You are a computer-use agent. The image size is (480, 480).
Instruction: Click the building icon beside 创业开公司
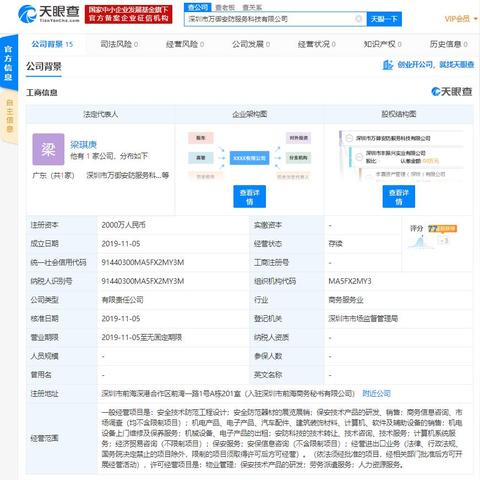pyautogui.click(x=388, y=65)
